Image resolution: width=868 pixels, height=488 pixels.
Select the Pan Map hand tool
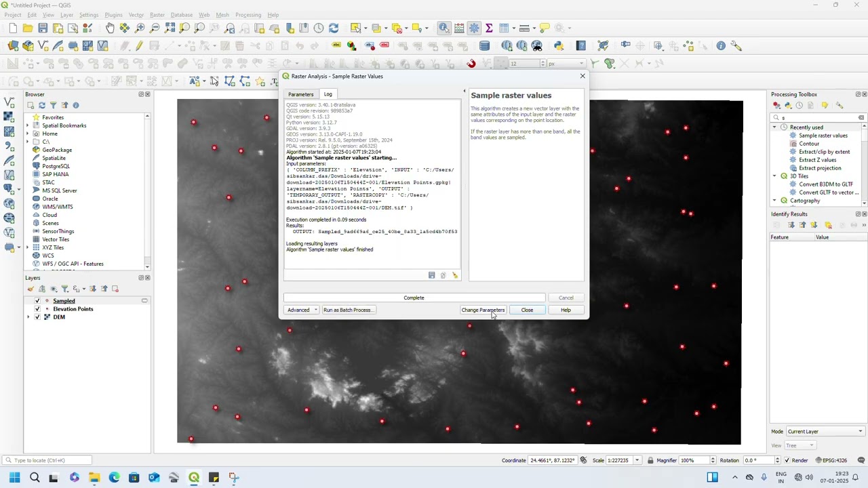(x=110, y=28)
